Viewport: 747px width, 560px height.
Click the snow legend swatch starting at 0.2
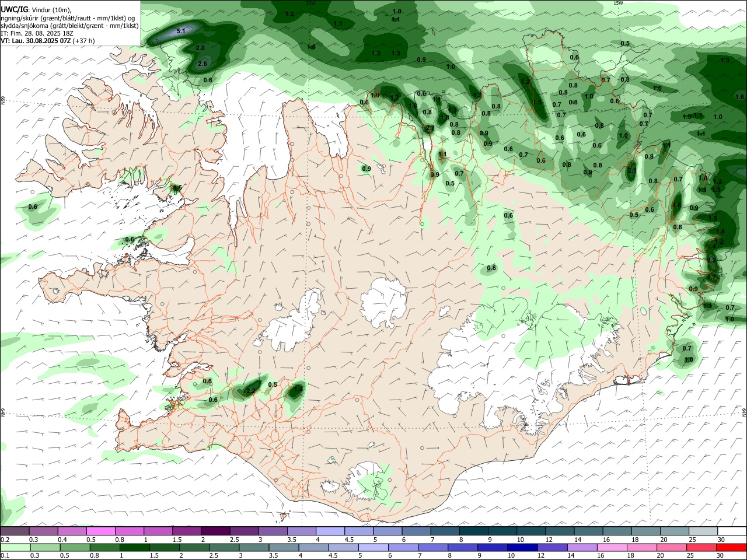coord(15,531)
